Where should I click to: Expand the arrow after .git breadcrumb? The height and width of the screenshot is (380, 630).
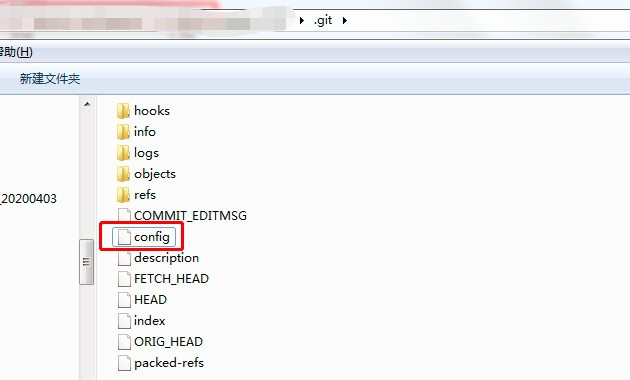click(x=345, y=20)
